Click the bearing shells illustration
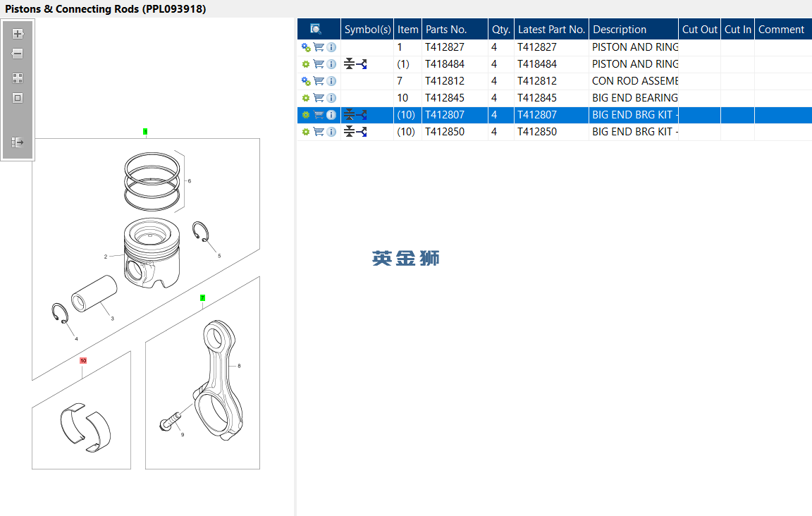The width and height of the screenshot is (812, 516). tap(85, 427)
